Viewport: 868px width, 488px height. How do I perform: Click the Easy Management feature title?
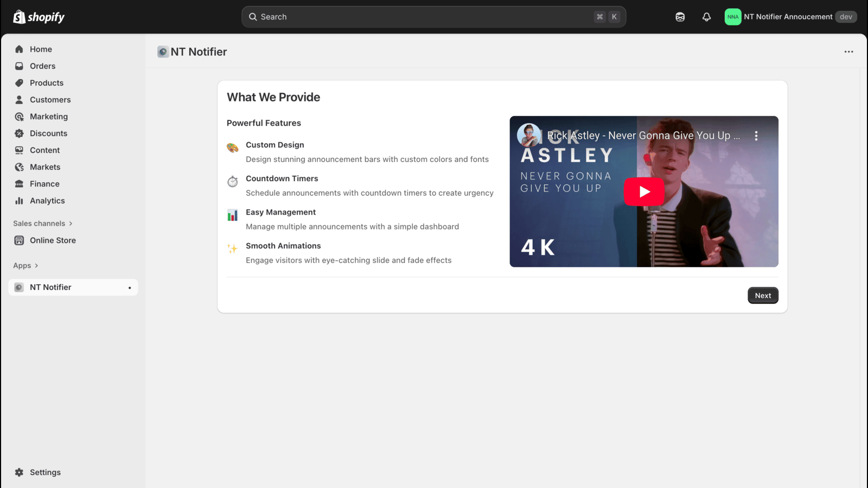pos(281,212)
